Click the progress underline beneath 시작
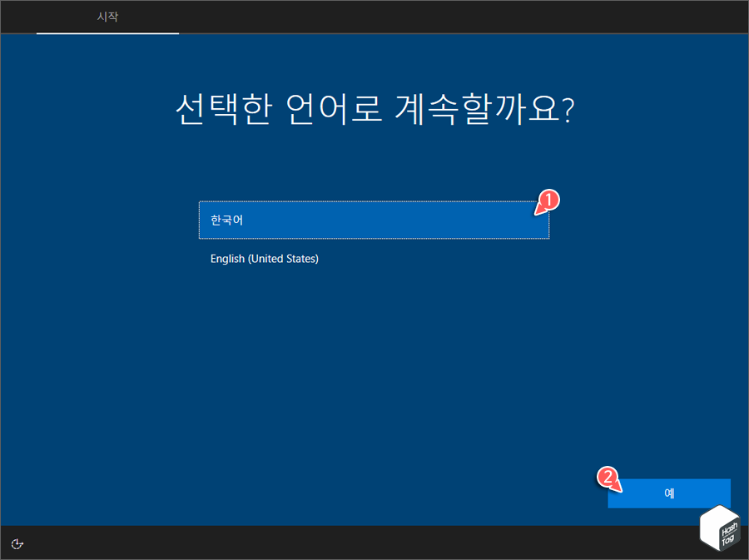The width and height of the screenshot is (749, 560). pyautogui.click(x=107, y=34)
